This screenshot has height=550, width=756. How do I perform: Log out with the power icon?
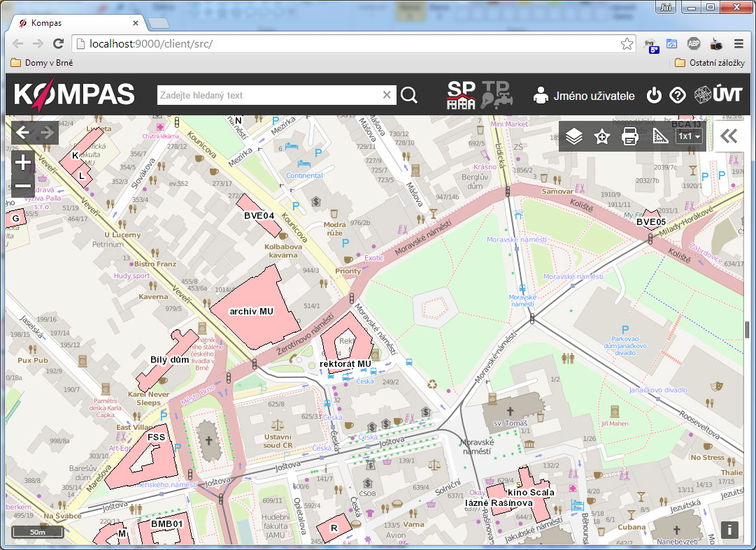(x=654, y=96)
